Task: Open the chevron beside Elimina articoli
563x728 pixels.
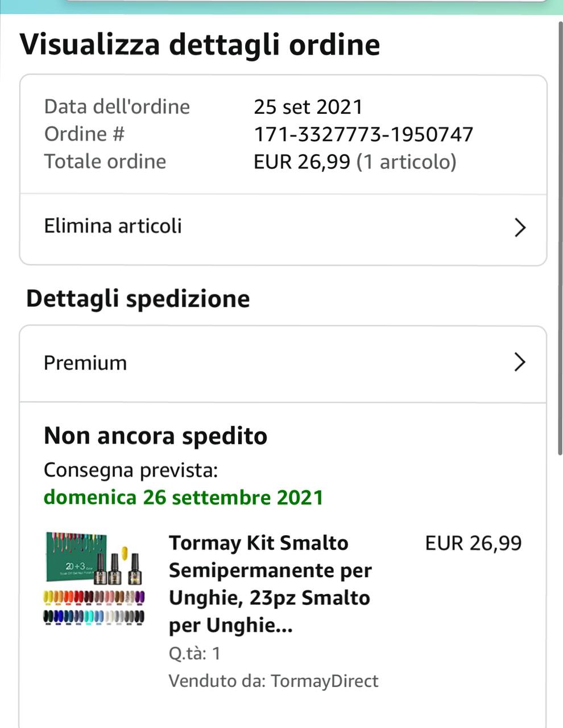Action: coord(519,227)
